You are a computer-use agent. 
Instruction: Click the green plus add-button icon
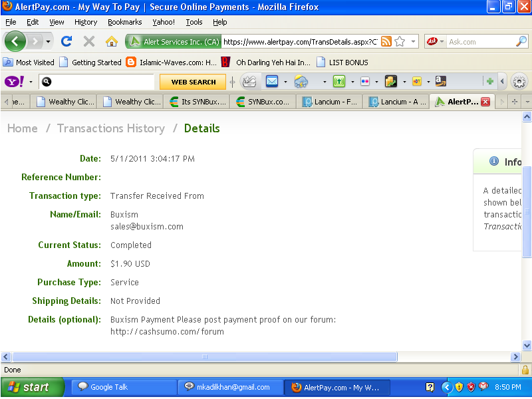pyautogui.click(x=489, y=81)
